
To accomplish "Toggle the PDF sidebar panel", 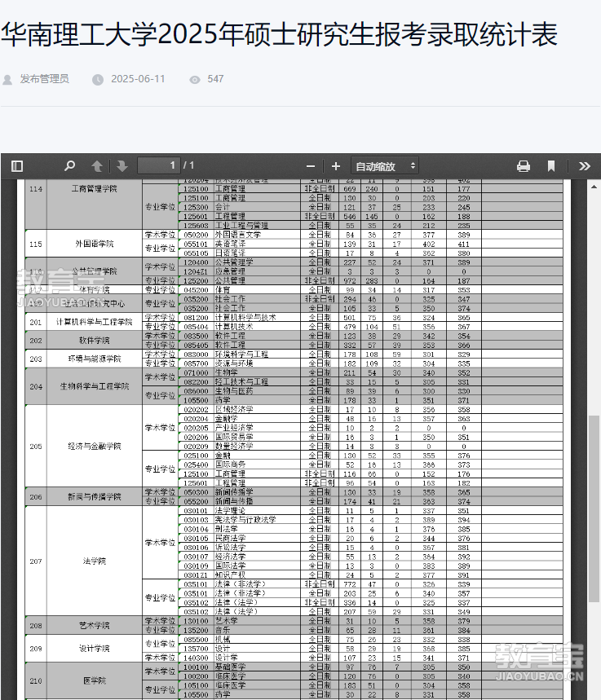I will 16,166.
